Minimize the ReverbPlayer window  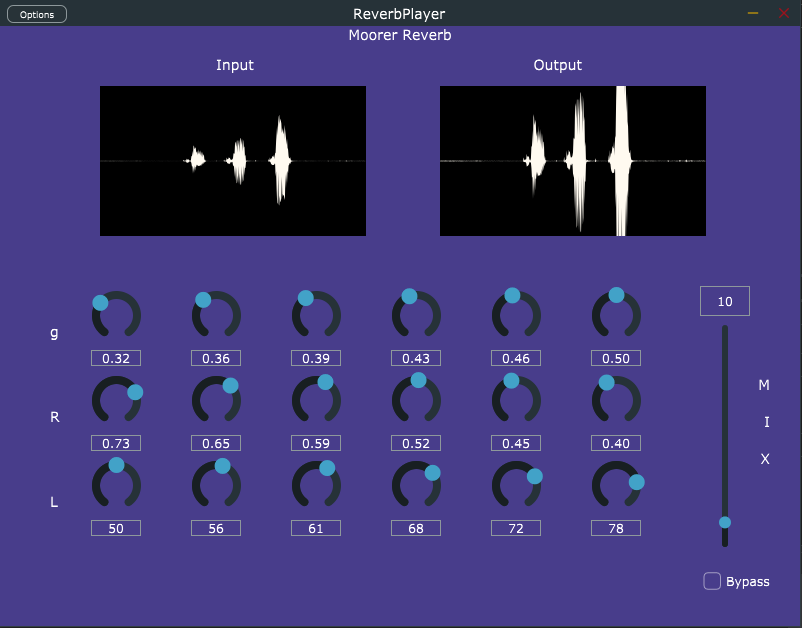(753, 13)
